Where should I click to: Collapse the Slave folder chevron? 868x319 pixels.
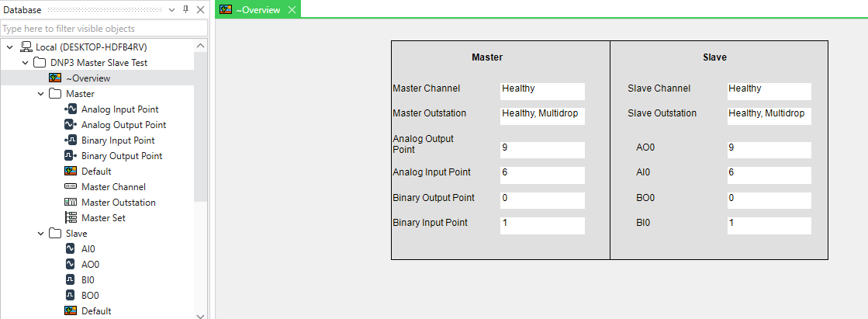pos(40,233)
